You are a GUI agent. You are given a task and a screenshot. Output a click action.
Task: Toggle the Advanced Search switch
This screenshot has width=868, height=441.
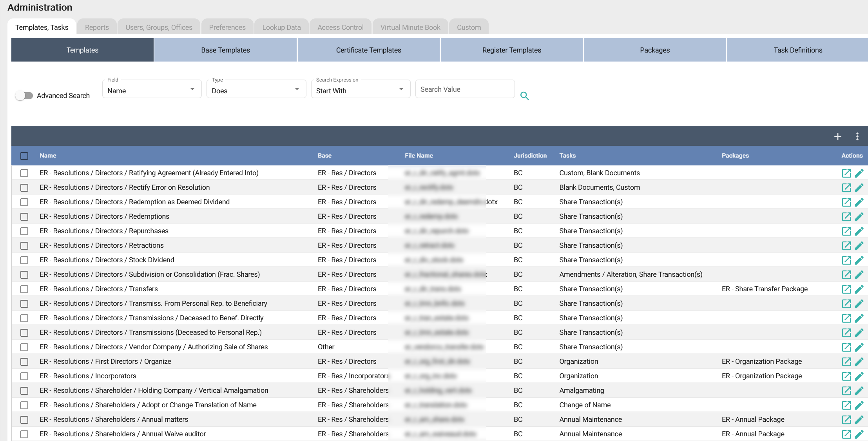(x=24, y=96)
